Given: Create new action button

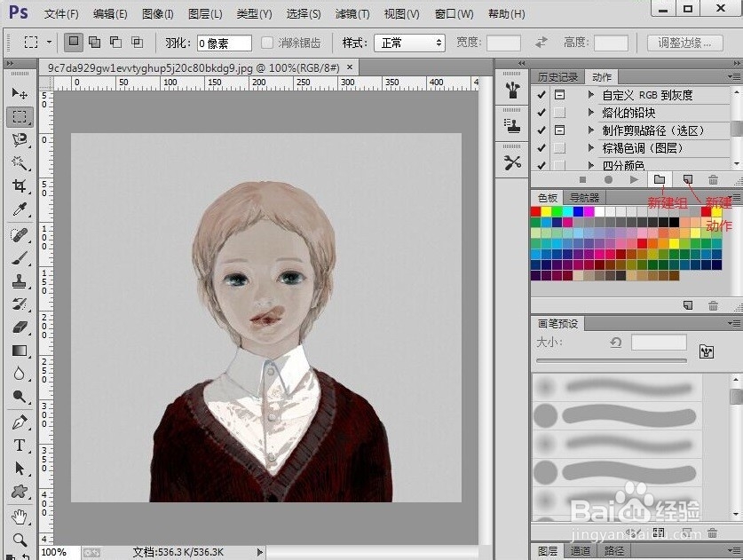Looking at the screenshot, I should click(x=688, y=179).
